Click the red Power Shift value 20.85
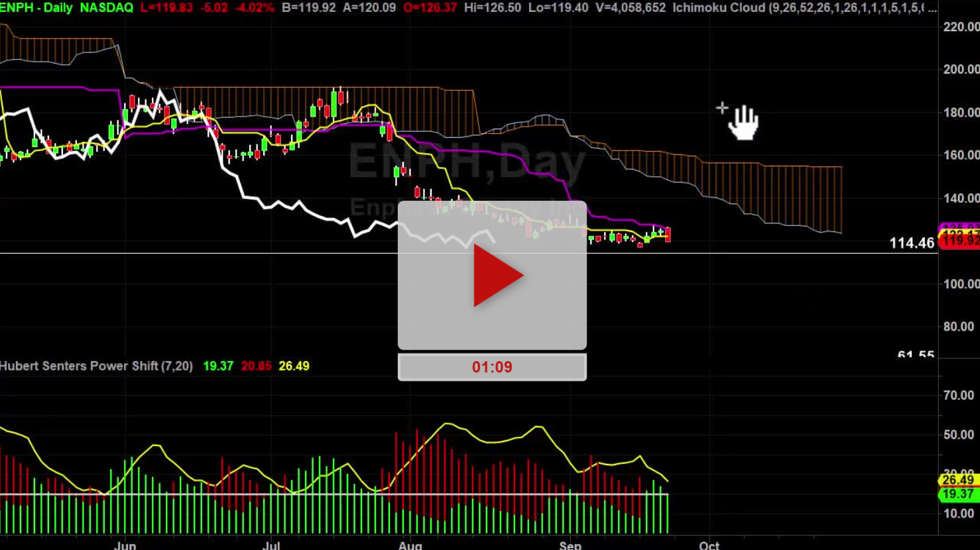This screenshot has width=980, height=550. [256, 366]
